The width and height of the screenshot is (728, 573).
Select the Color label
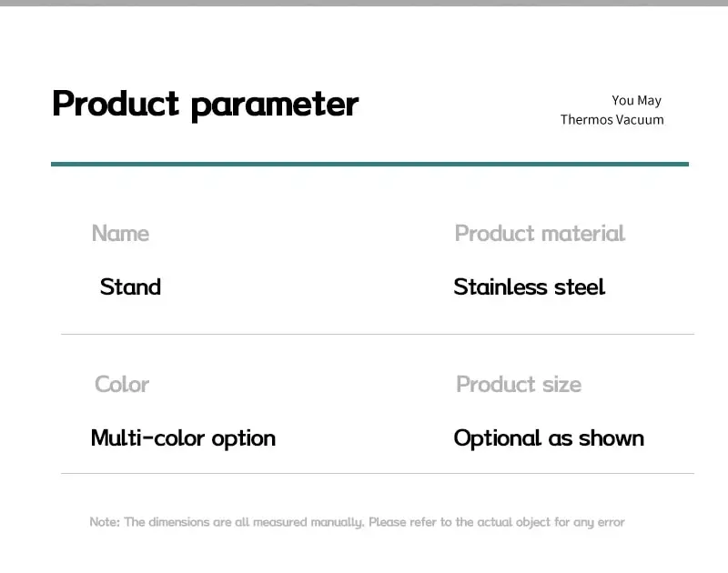pyautogui.click(x=122, y=384)
